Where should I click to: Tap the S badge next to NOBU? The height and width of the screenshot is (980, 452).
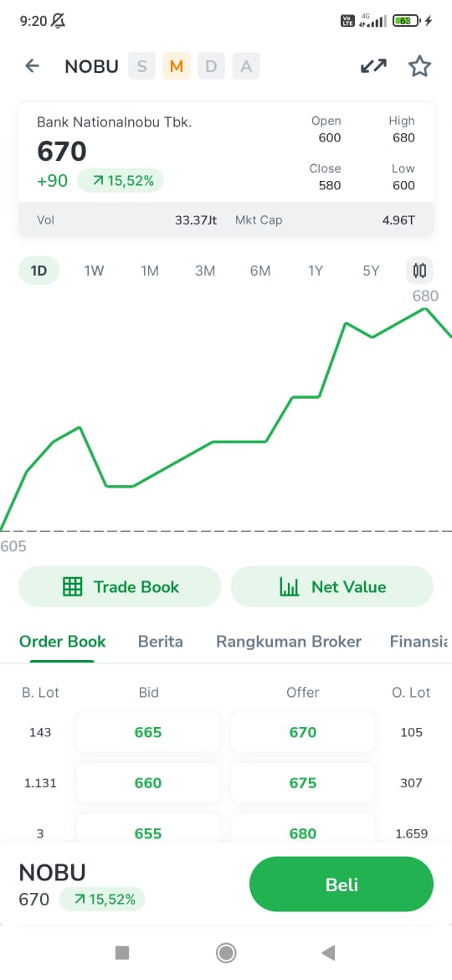tap(141, 66)
